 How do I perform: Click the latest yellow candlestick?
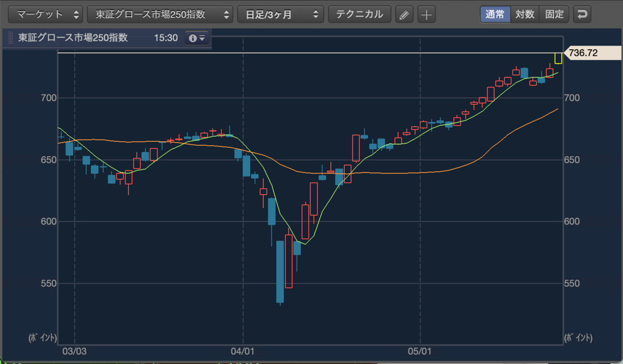pyautogui.click(x=558, y=58)
